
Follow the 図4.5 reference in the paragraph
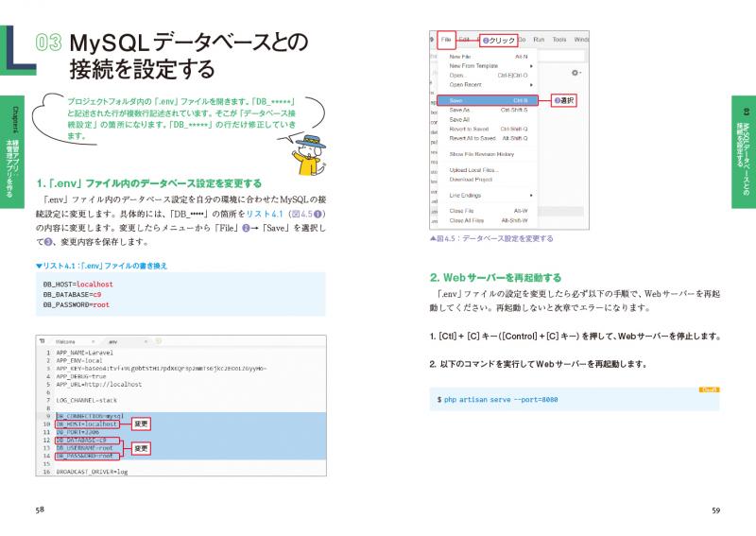[x=302, y=214]
